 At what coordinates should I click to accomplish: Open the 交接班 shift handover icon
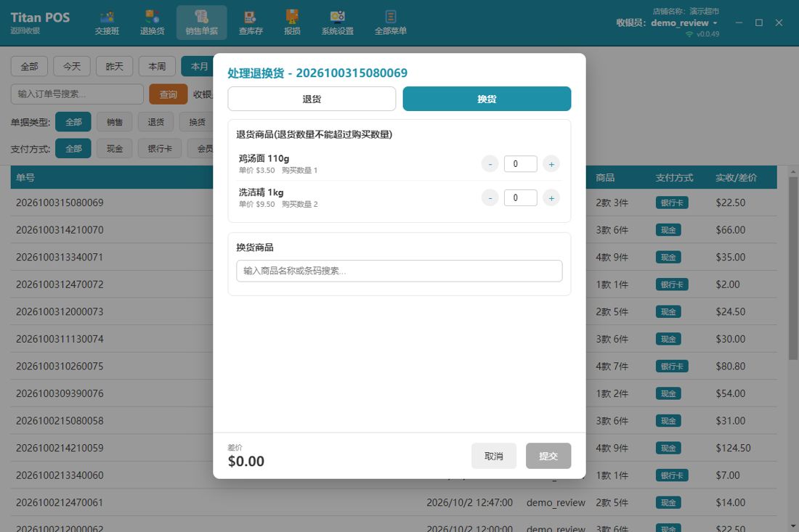click(x=107, y=23)
